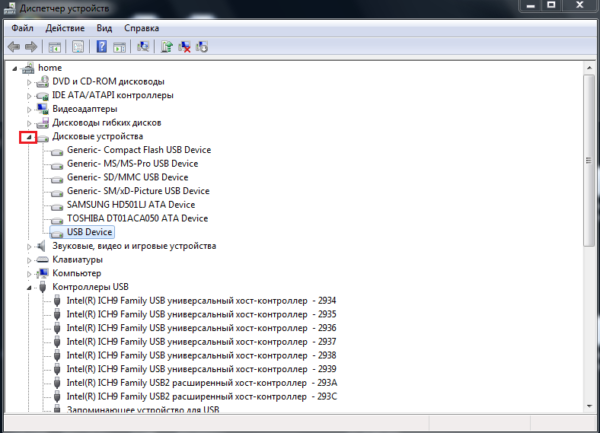
Task: Expand the Клавиатуры category
Action: [x=29, y=260]
